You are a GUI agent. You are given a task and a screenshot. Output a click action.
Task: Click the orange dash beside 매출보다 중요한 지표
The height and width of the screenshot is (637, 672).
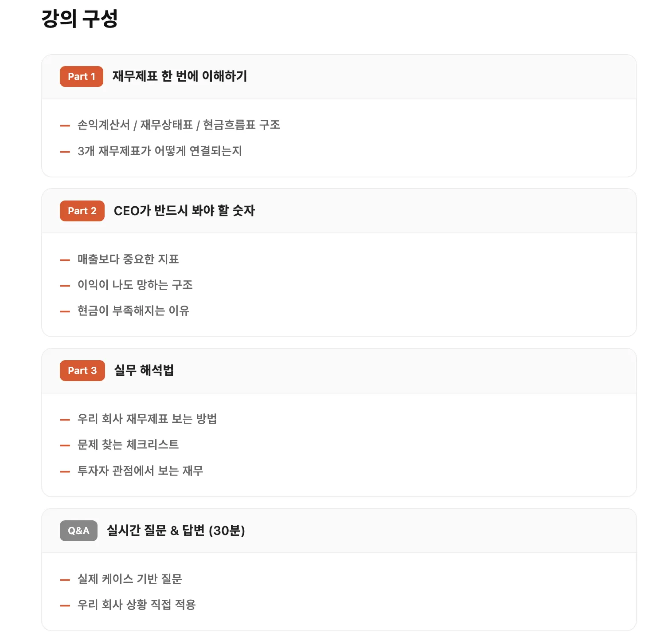[65, 260]
